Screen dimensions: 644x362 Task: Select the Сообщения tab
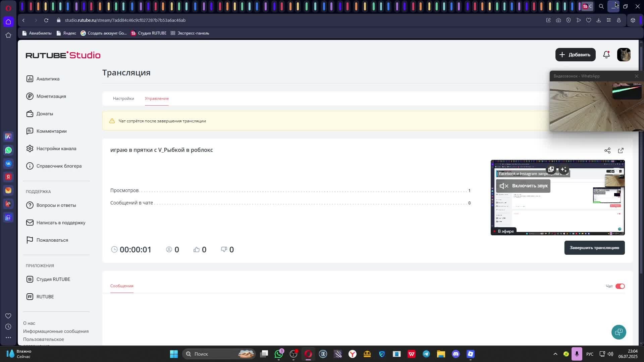[122, 286]
